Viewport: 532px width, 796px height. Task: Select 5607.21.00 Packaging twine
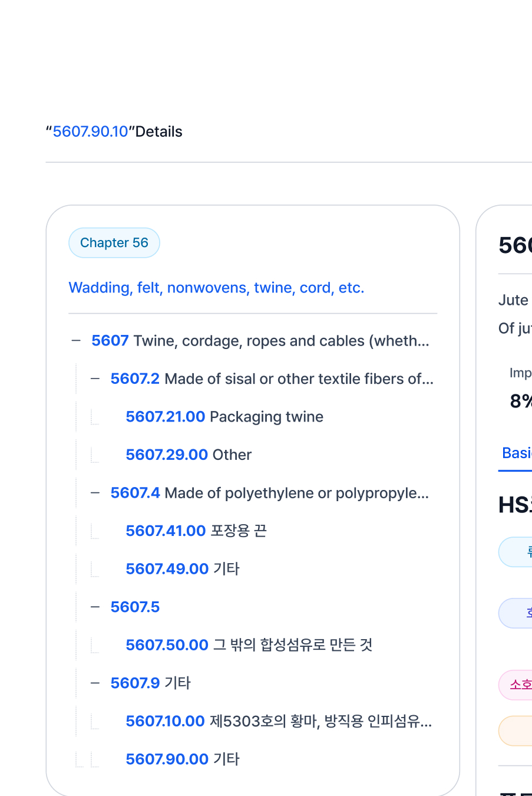click(x=224, y=417)
